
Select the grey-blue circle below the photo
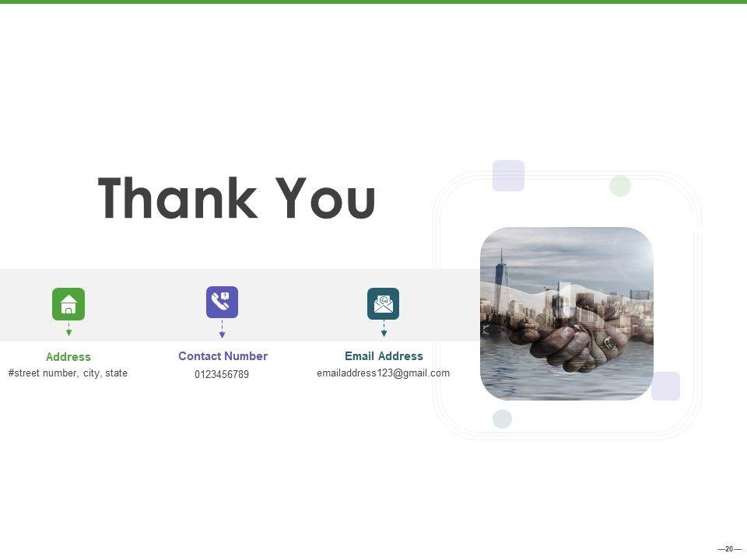coord(503,418)
